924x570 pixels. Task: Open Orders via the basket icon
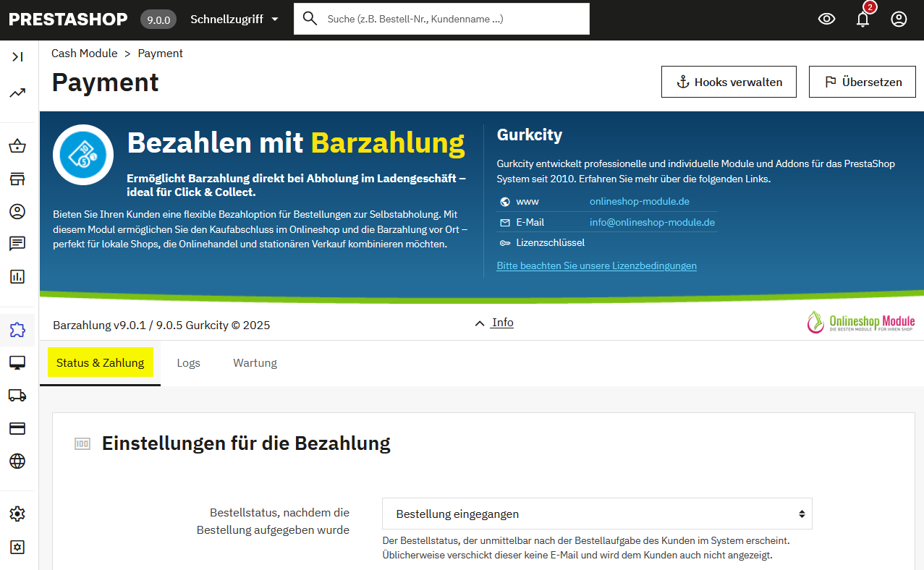(x=17, y=146)
